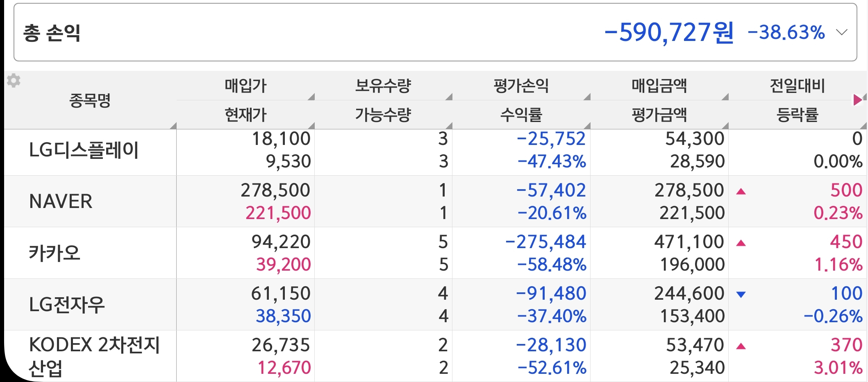Open the LG전자우 stock row

point(436,305)
